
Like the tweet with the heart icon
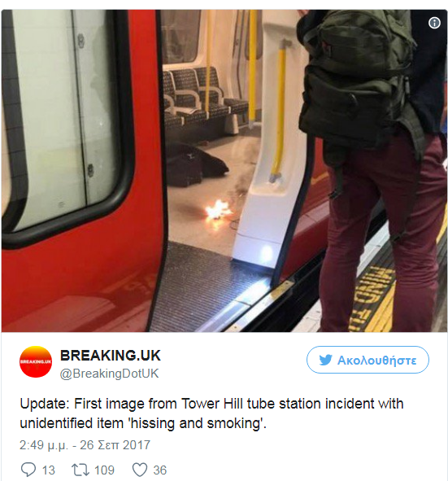click(x=140, y=470)
